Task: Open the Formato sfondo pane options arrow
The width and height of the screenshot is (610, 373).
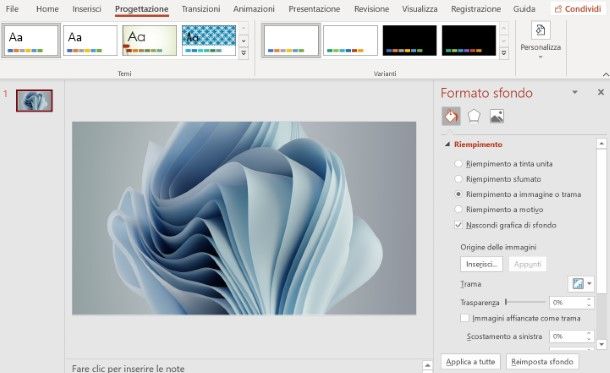Action: coord(575,92)
